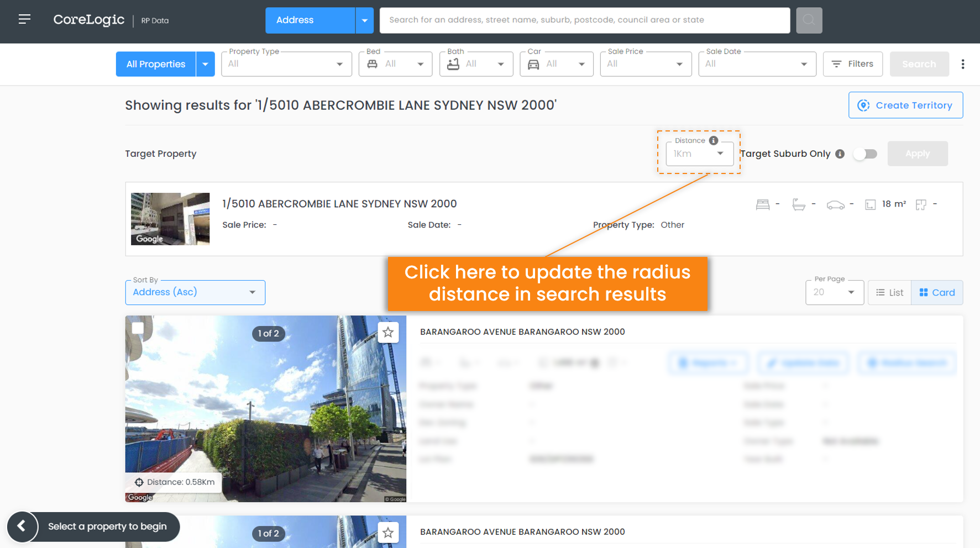This screenshot has width=980, height=548.
Task: Toggle Target Suburb Only switch
Action: (865, 154)
